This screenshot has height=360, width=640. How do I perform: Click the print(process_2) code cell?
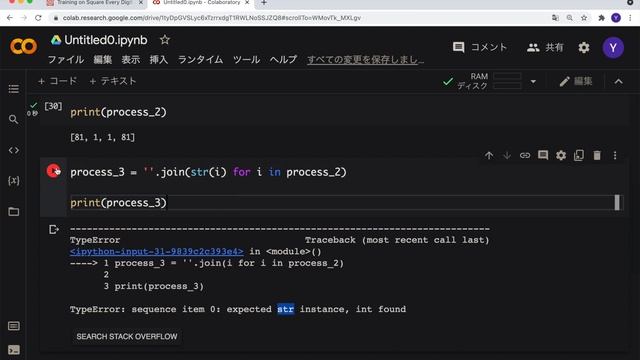pyautogui.click(x=118, y=112)
